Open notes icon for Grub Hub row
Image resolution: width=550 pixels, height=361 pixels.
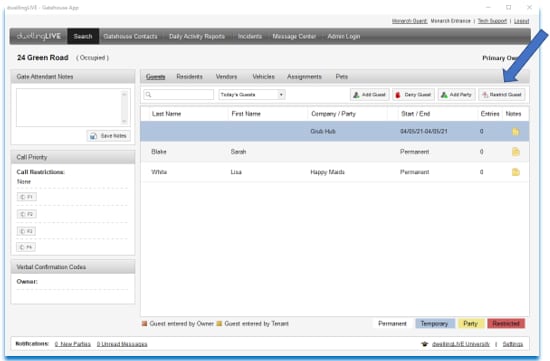coord(516,132)
